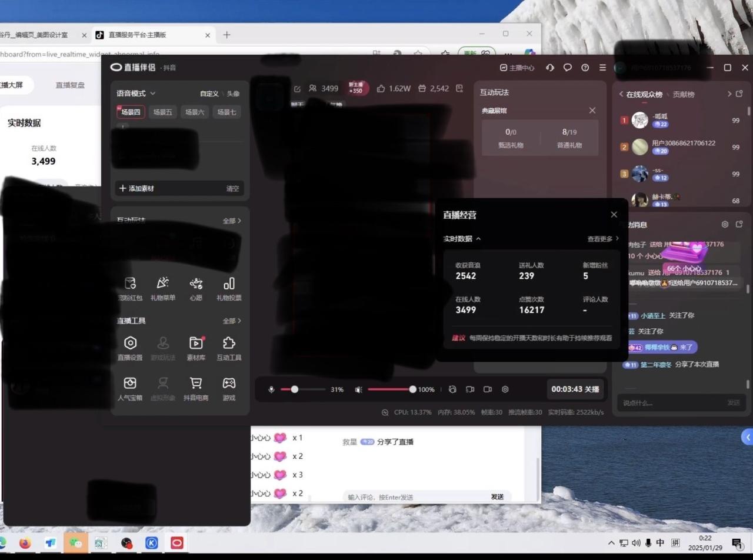Mute the microphone icon
The image size is (753, 560).
(x=271, y=389)
